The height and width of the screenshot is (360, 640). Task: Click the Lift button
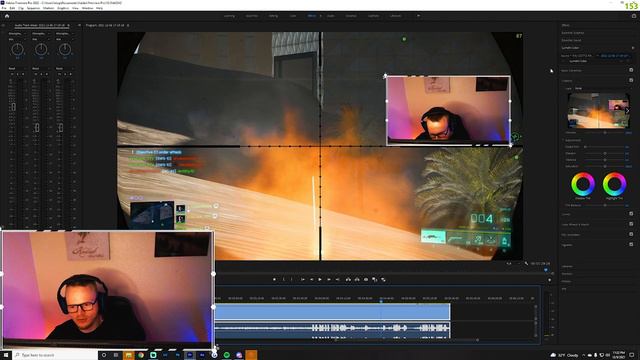(348, 280)
